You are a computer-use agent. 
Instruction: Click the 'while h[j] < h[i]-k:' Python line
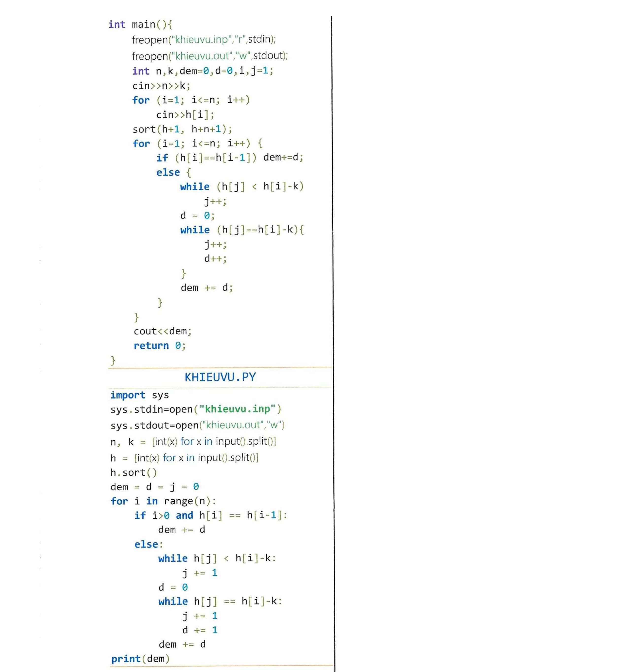tap(217, 558)
